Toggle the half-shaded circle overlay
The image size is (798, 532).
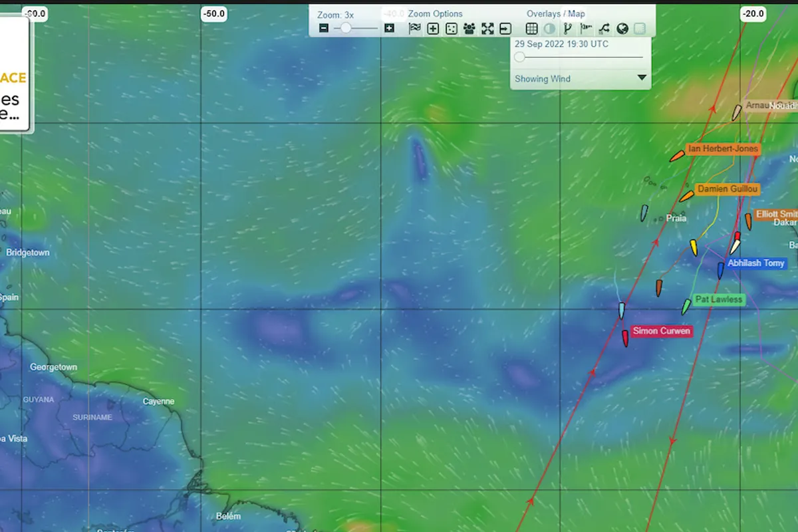tap(550, 29)
